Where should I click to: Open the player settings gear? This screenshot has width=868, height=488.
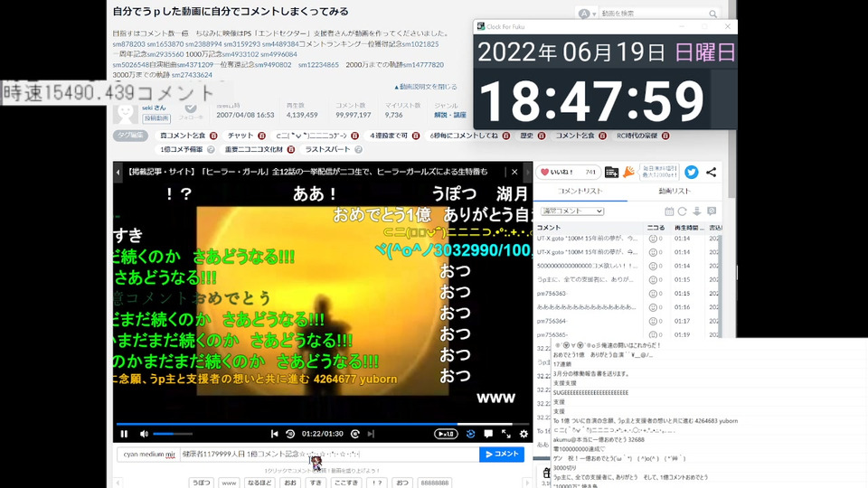click(x=524, y=434)
